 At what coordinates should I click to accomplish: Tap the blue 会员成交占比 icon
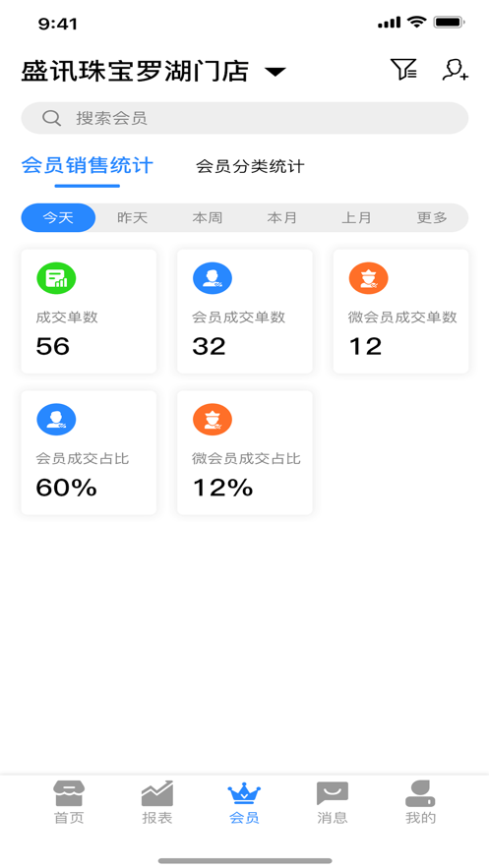click(x=56, y=420)
